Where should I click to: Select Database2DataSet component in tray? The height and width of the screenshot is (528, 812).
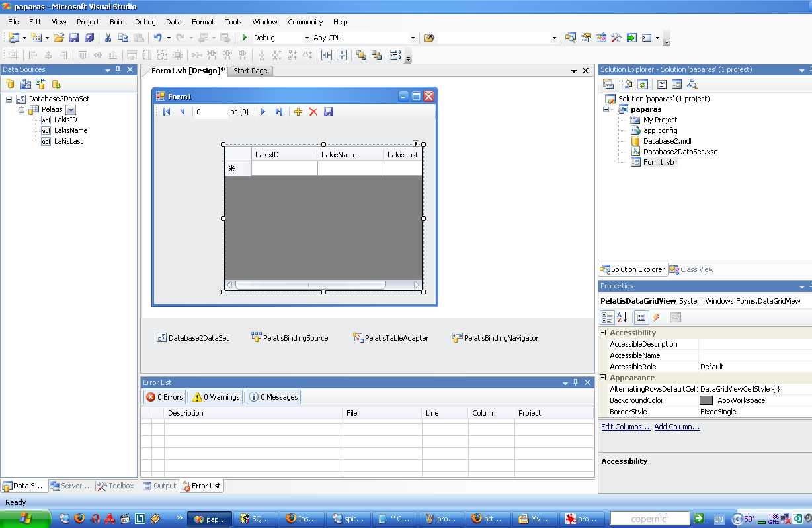(x=193, y=338)
